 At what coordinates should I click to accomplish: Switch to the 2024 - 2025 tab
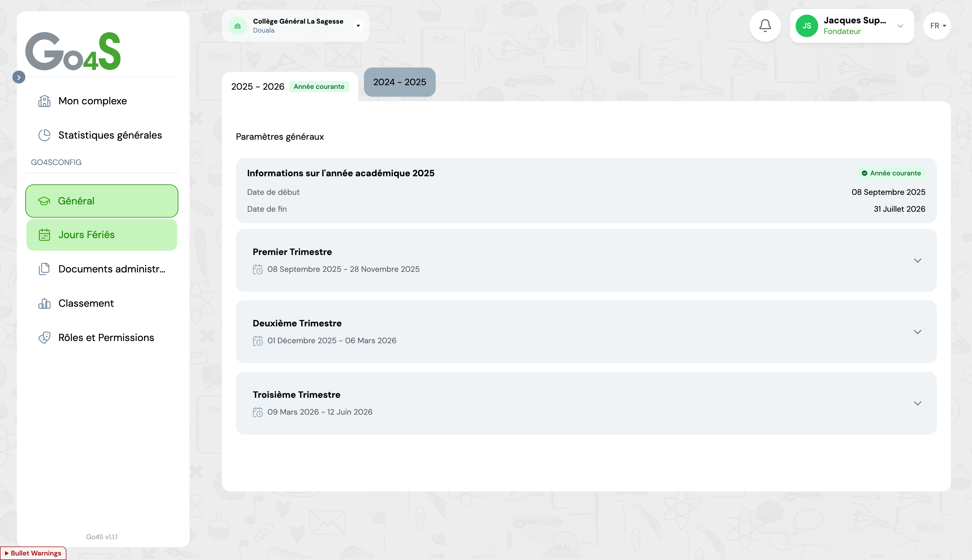point(399,82)
